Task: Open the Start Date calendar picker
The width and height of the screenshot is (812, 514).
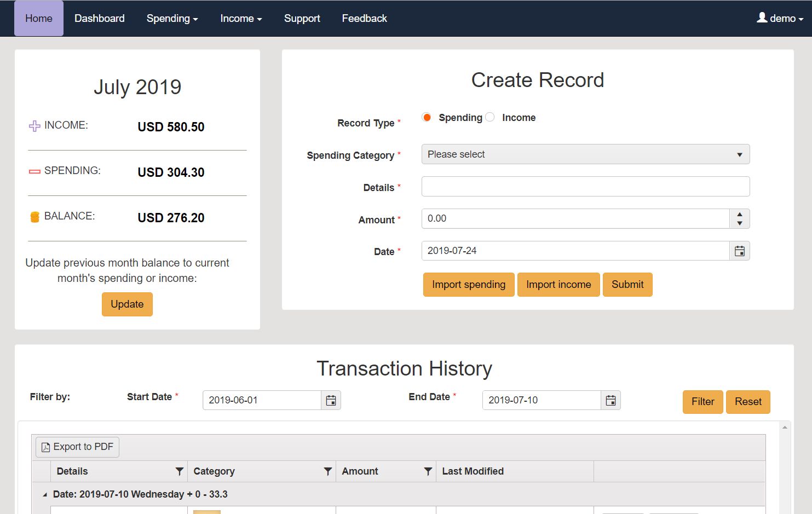Action: pyautogui.click(x=331, y=401)
